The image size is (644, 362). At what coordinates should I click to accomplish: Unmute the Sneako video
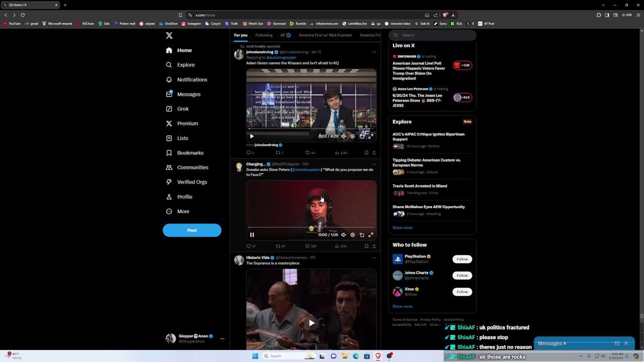point(344,235)
